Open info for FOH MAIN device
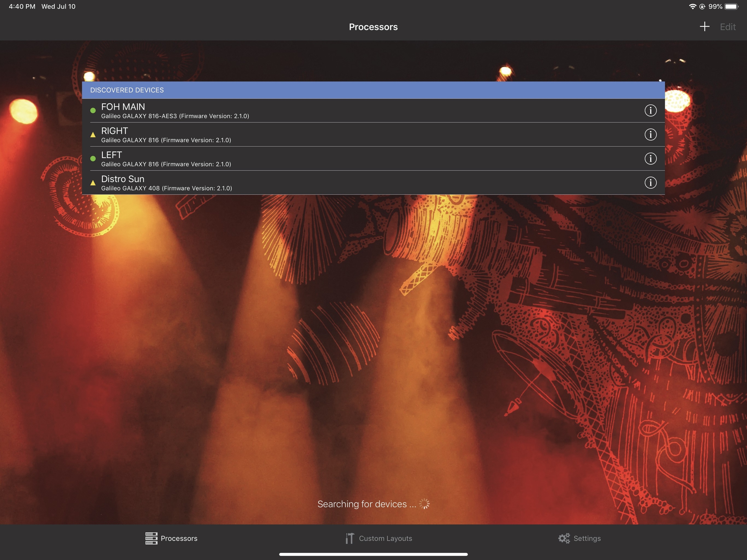The height and width of the screenshot is (560, 747). (x=650, y=111)
